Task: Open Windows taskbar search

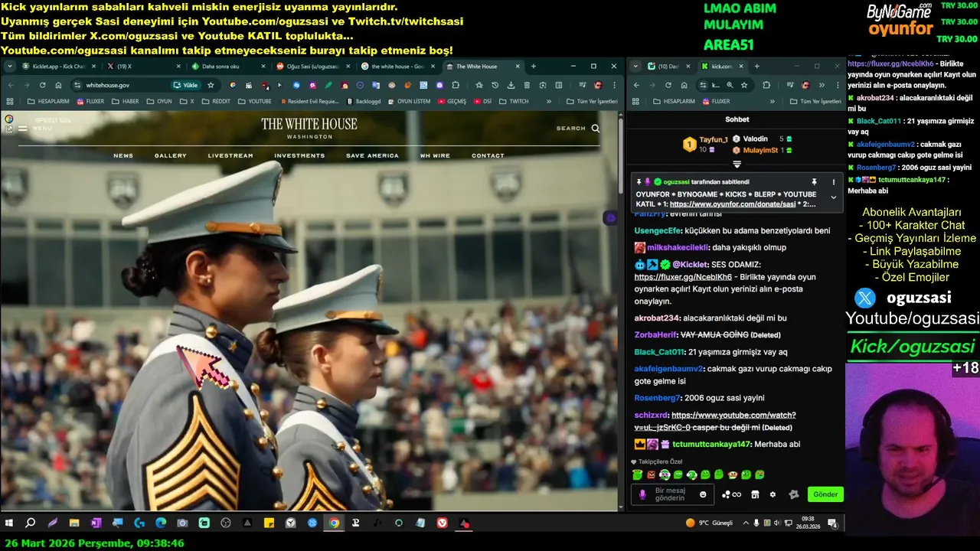Action: (x=31, y=523)
